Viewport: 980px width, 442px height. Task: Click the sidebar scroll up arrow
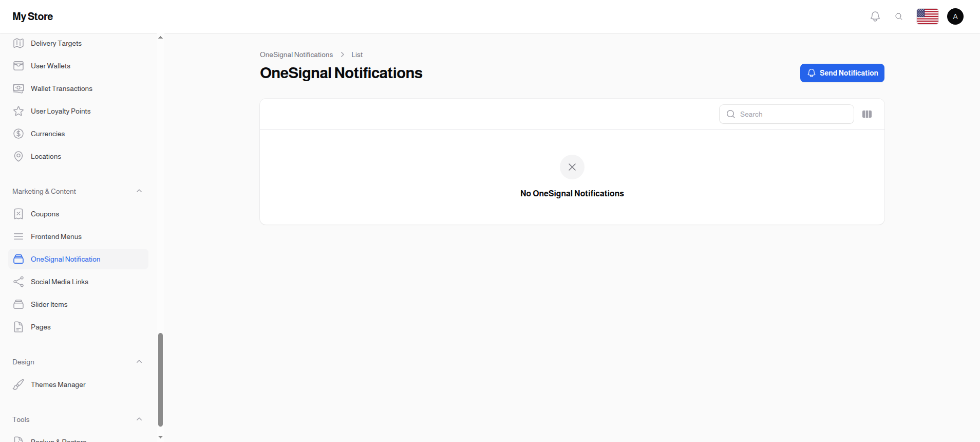(x=160, y=38)
